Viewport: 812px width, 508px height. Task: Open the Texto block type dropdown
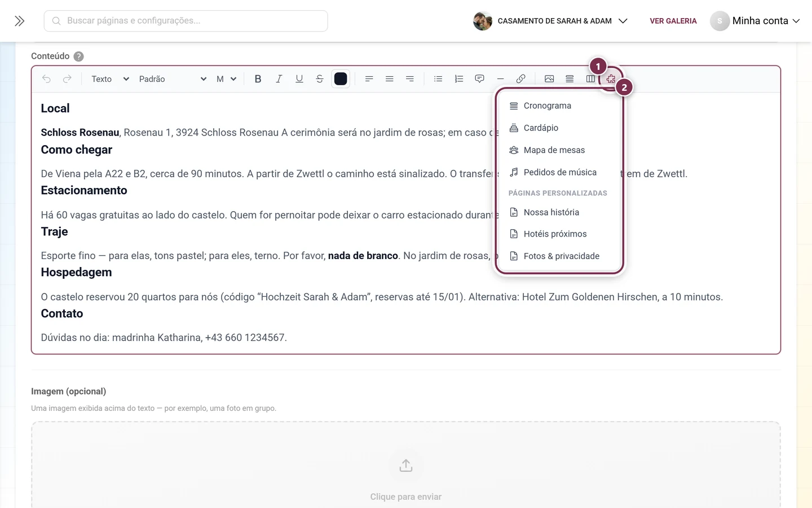[x=110, y=79]
